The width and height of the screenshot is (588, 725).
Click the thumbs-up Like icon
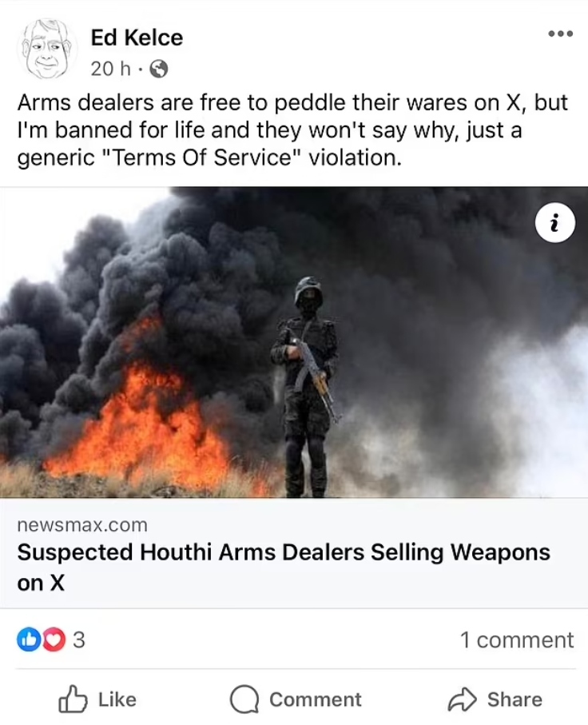click(73, 699)
